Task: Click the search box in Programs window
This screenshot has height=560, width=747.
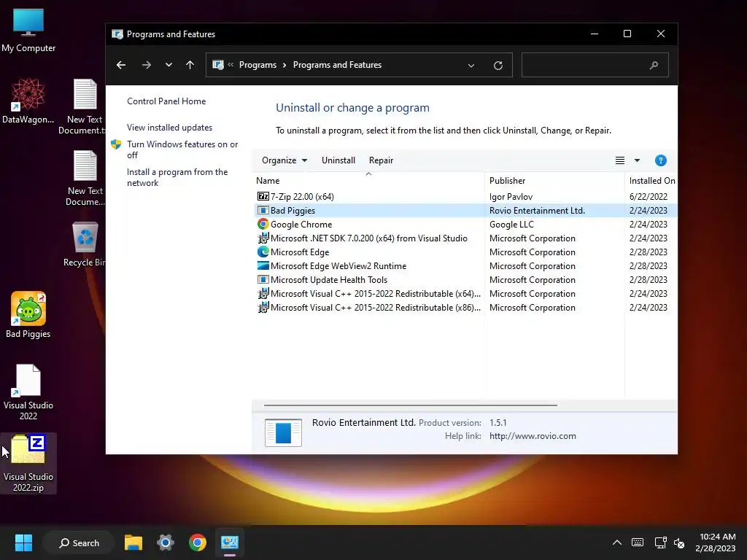Action: click(x=595, y=65)
